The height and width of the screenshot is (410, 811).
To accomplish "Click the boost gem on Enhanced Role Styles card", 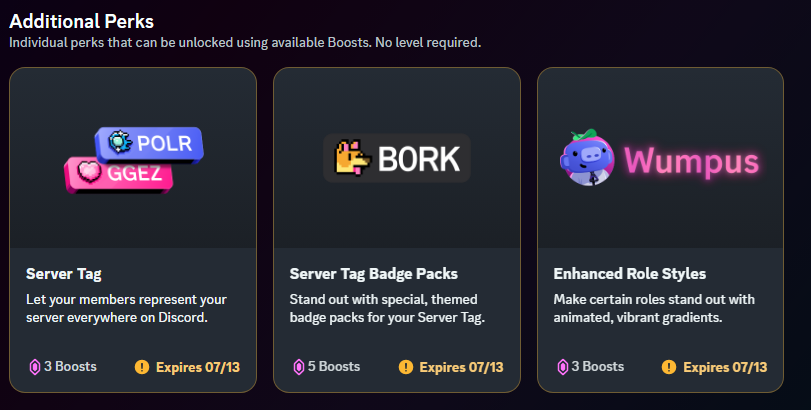I will point(562,367).
